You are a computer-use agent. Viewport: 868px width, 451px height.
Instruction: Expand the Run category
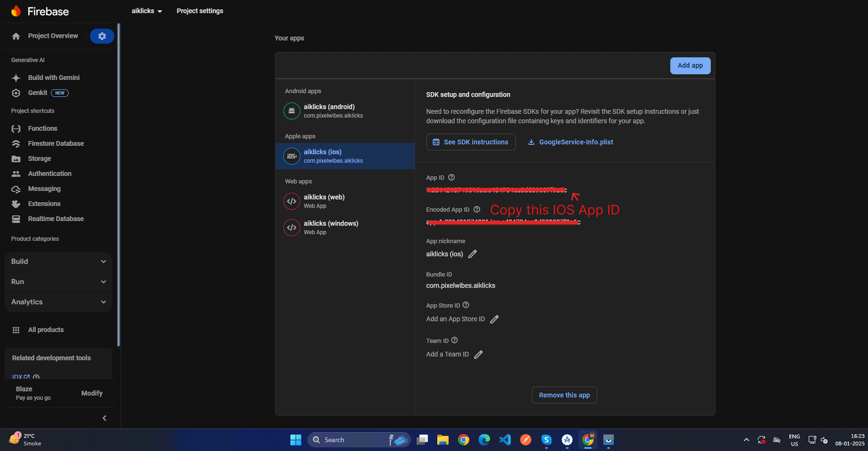pyautogui.click(x=58, y=282)
